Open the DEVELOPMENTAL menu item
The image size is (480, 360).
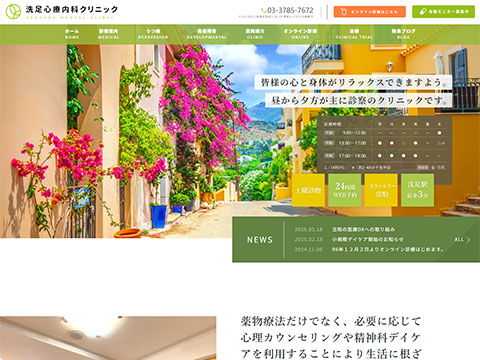[x=207, y=34]
